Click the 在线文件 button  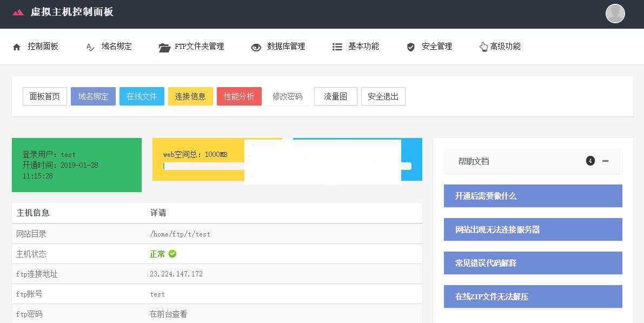click(142, 96)
